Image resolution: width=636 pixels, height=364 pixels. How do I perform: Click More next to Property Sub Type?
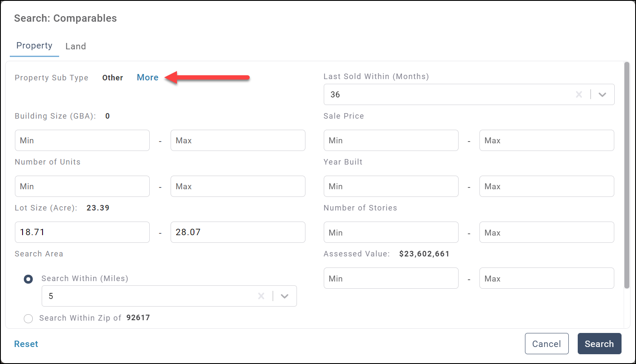[148, 77]
